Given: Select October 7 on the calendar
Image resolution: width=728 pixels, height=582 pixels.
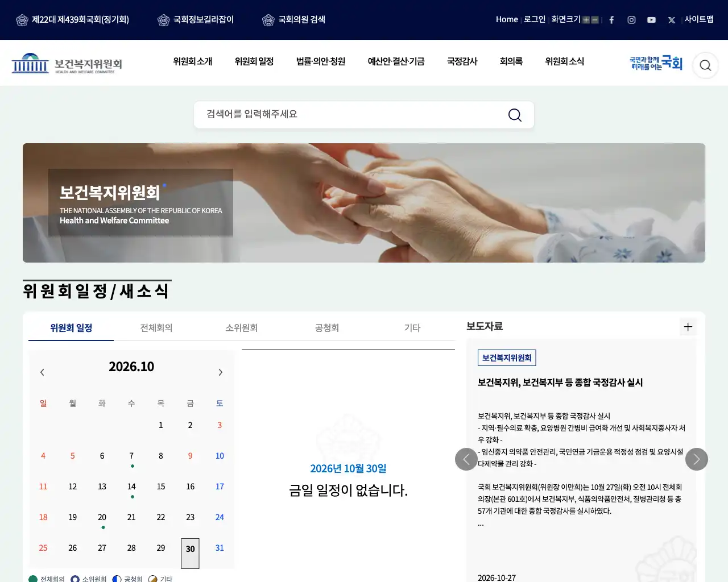Looking at the screenshot, I should [131, 457].
